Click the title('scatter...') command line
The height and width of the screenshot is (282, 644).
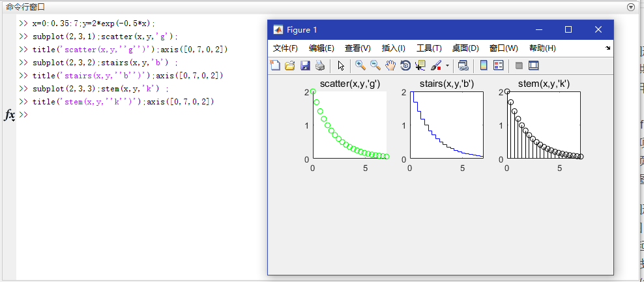pyautogui.click(x=123, y=50)
